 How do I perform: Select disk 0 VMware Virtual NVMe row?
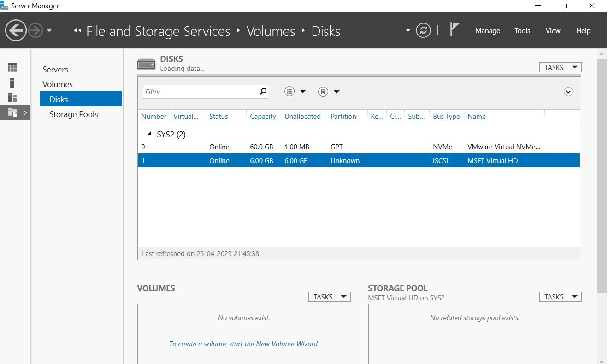pyautogui.click(x=359, y=147)
